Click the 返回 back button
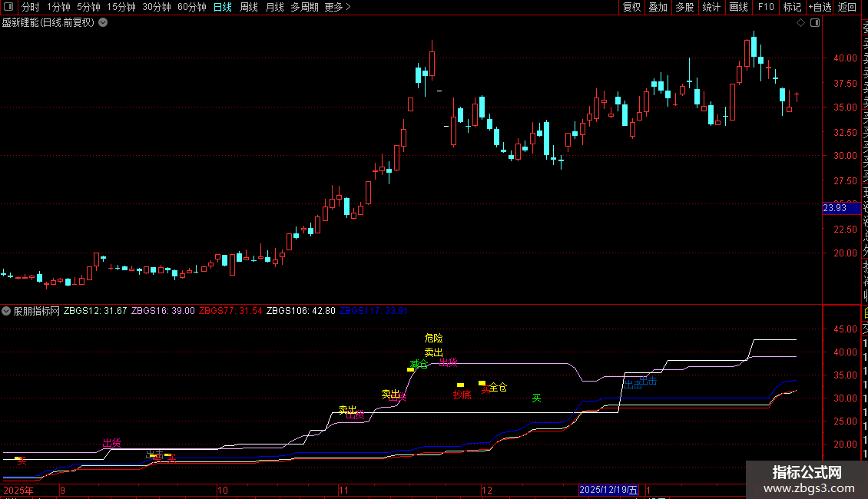The height and width of the screenshot is (499, 868). 847,7
